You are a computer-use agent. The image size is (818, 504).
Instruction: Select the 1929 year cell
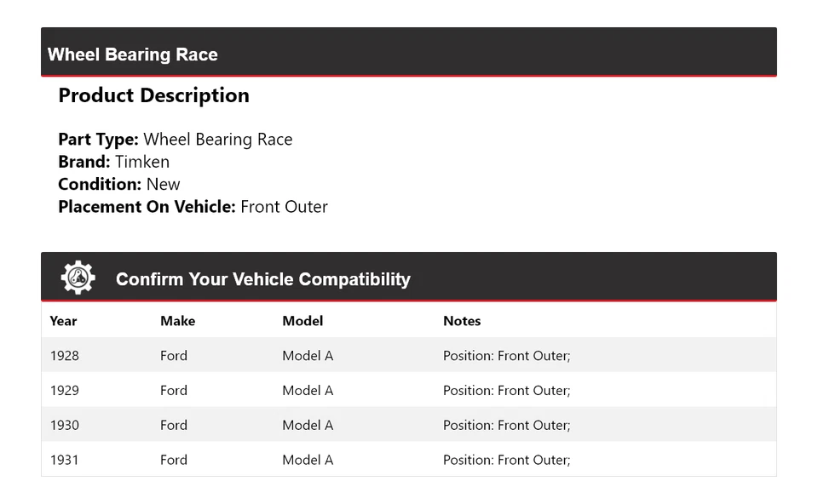tap(64, 391)
